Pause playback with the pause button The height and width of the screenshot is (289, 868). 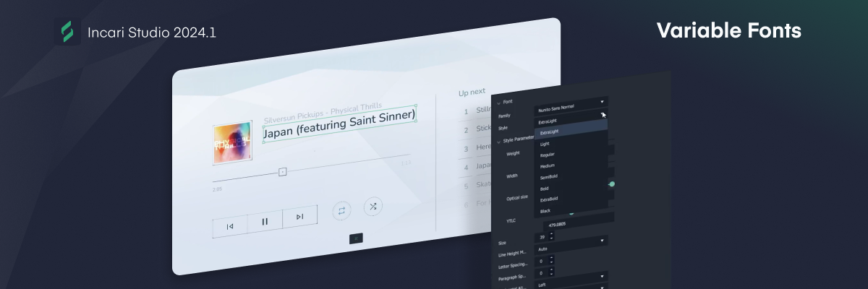pyautogui.click(x=265, y=223)
